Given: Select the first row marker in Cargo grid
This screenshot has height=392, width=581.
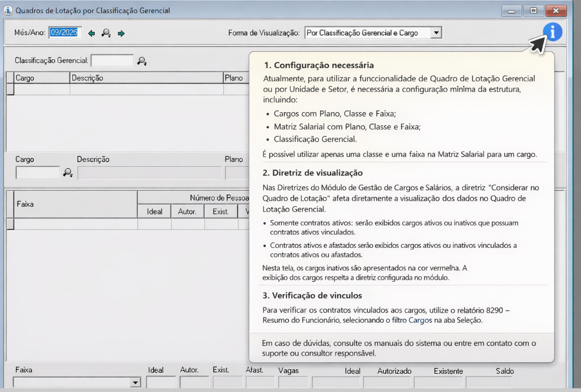Looking at the screenshot, I should click(10, 89).
